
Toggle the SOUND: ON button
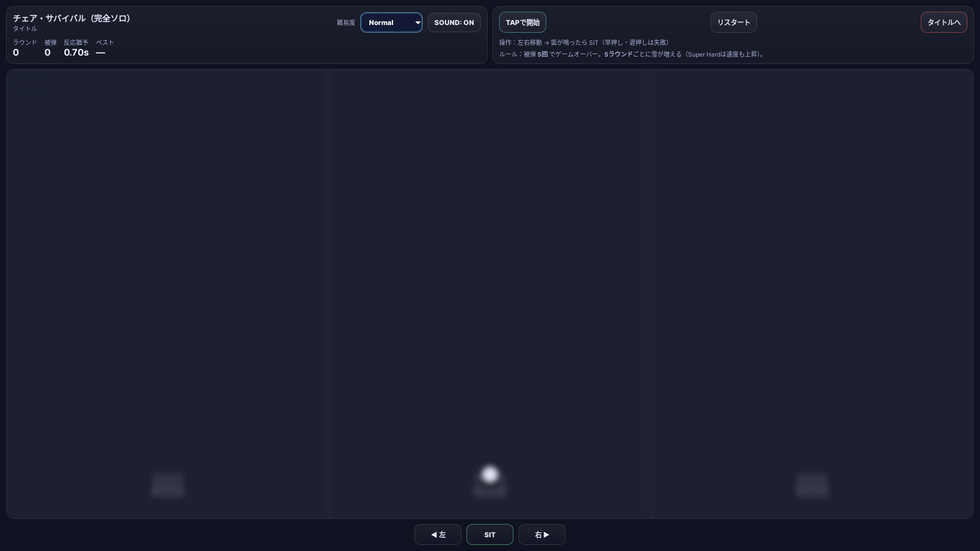(x=454, y=22)
